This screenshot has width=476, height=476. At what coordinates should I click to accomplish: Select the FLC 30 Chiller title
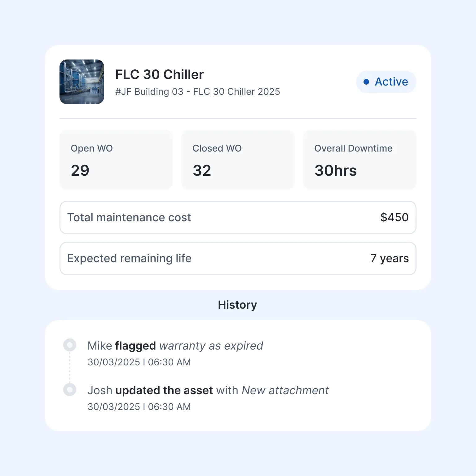pyautogui.click(x=160, y=75)
